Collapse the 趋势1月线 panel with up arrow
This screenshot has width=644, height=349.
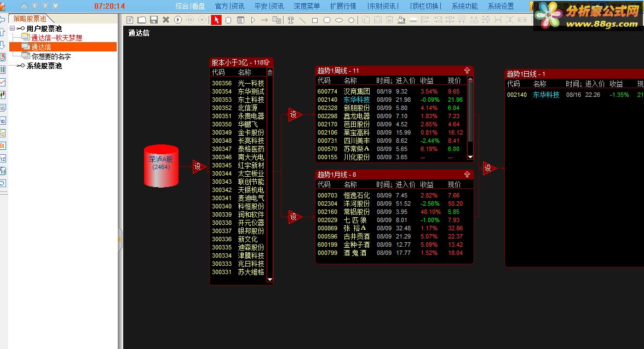[x=467, y=174]
